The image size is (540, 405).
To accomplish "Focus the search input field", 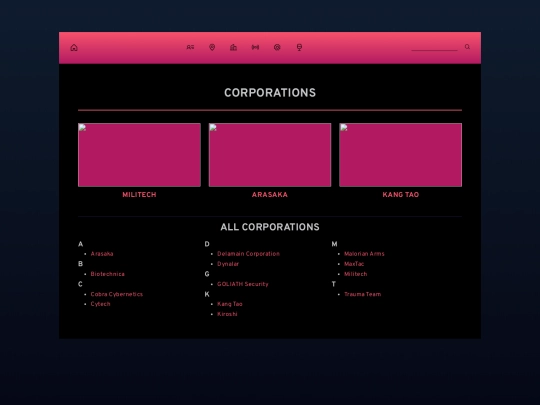I will 434,47.
